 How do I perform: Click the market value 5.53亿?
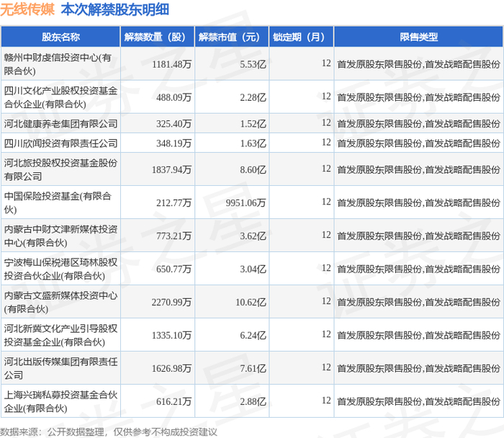coord(253,64)
